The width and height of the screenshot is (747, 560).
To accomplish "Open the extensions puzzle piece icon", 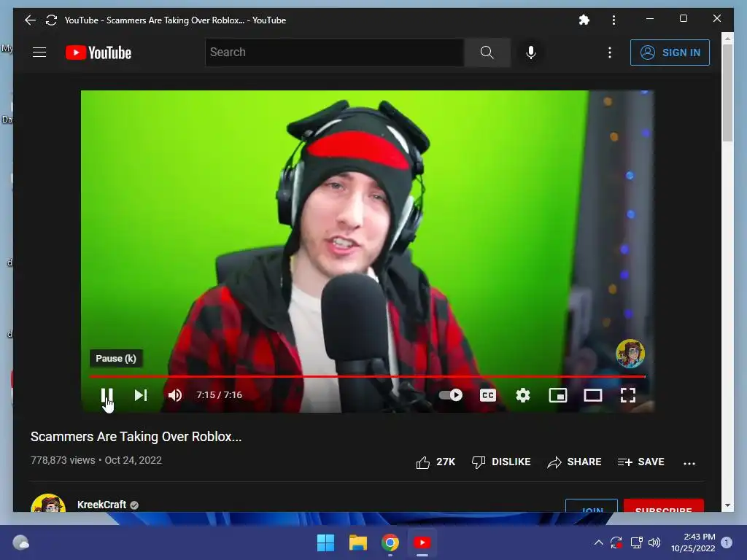I will 584,20.
